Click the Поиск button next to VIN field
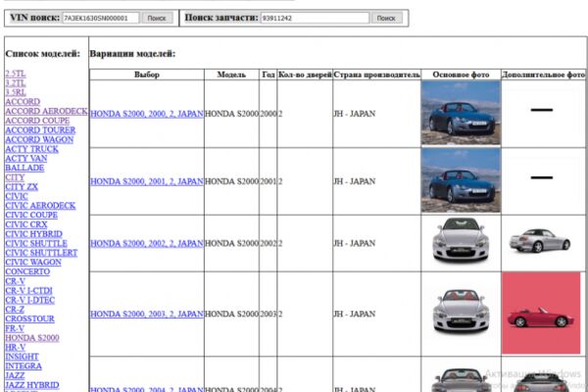The width and height of the screenshot is (588, 392). click(x=157, y=18)
